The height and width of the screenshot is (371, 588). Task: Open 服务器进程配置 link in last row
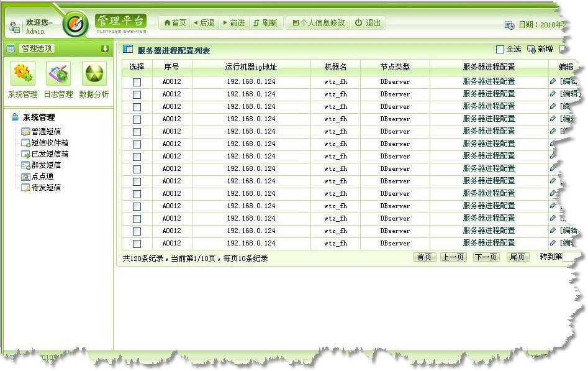(489, 243)
